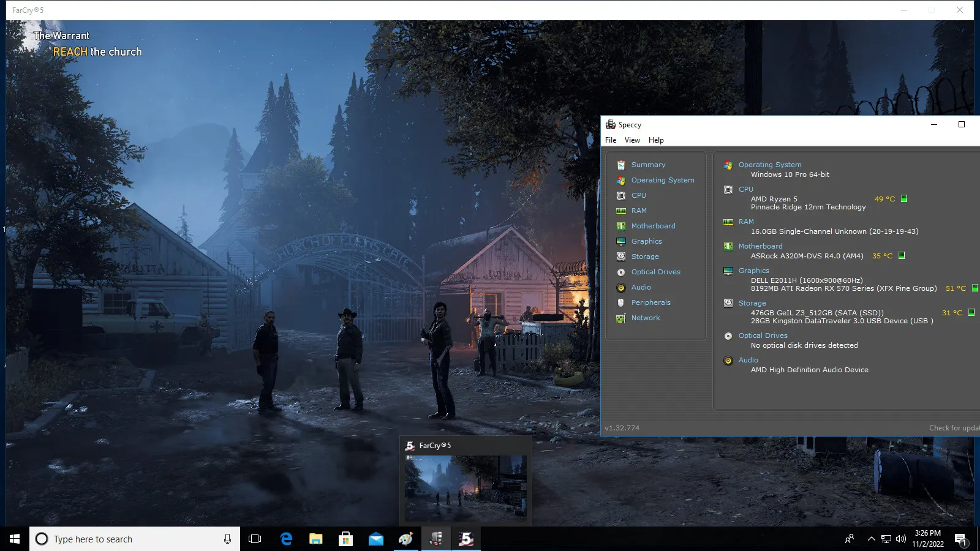The width and height of the screenshot is (980, 551).
Task: Select Motherboard in the sidebar list
Action: (x=654, y=226)
